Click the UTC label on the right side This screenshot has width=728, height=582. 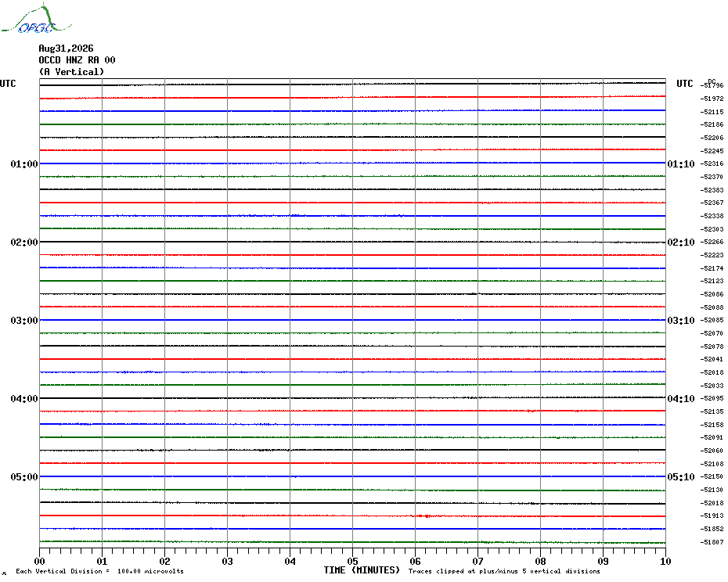click(x=684, y=84)
